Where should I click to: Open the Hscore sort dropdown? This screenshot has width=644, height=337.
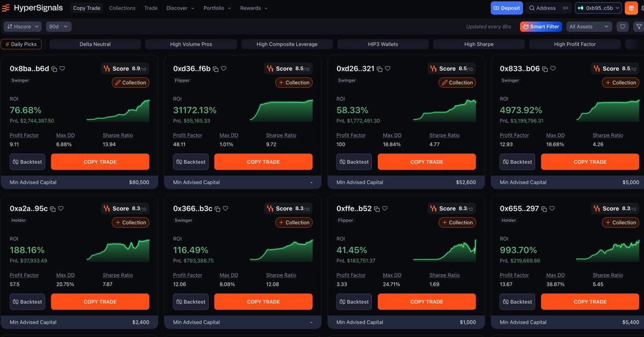pyautogui.click(x=23, y=26)
